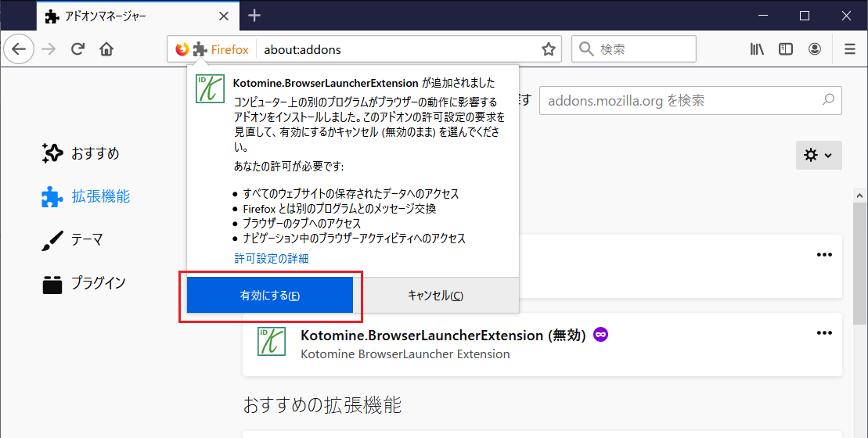
Task: Click the add-on puzzle icon in address bar
Action: (200, 49)
